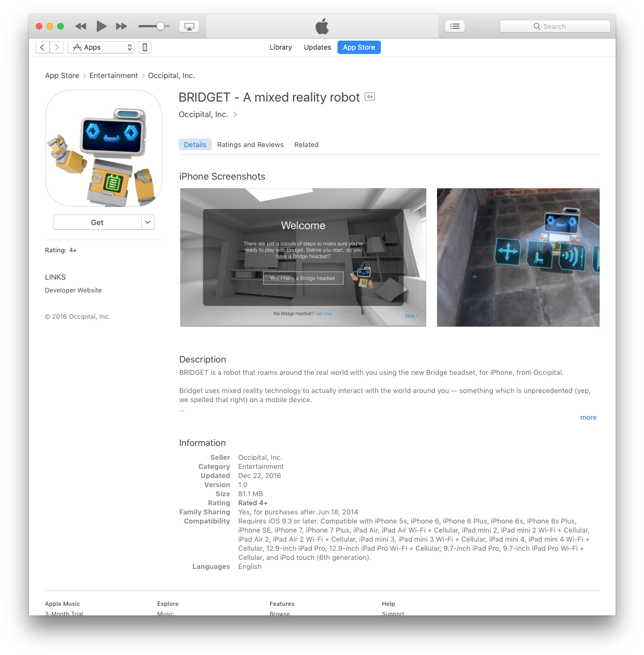
Task: Click the Search field
Action: point(555,26)
